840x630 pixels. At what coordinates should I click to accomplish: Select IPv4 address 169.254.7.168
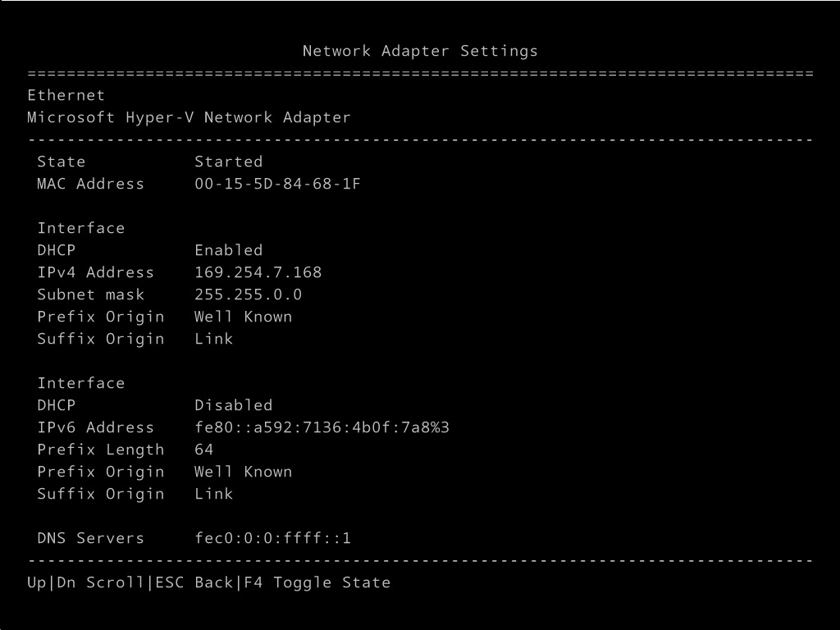(258, 272)
